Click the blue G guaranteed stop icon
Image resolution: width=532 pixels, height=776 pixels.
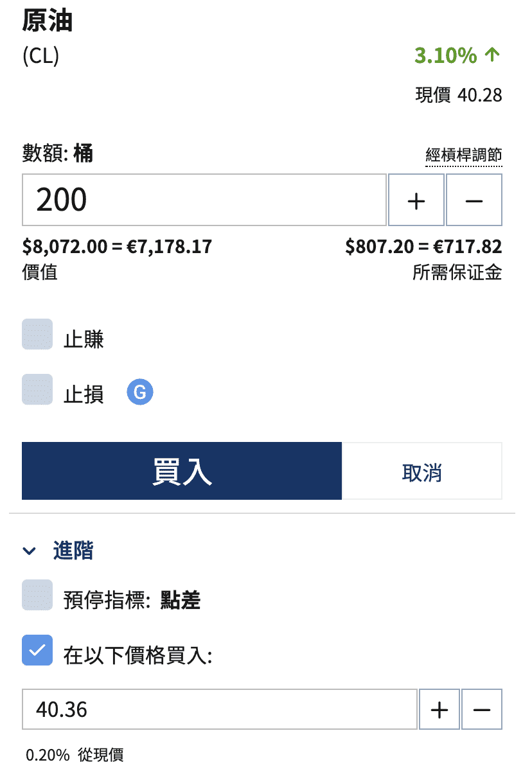click(139, 392)
